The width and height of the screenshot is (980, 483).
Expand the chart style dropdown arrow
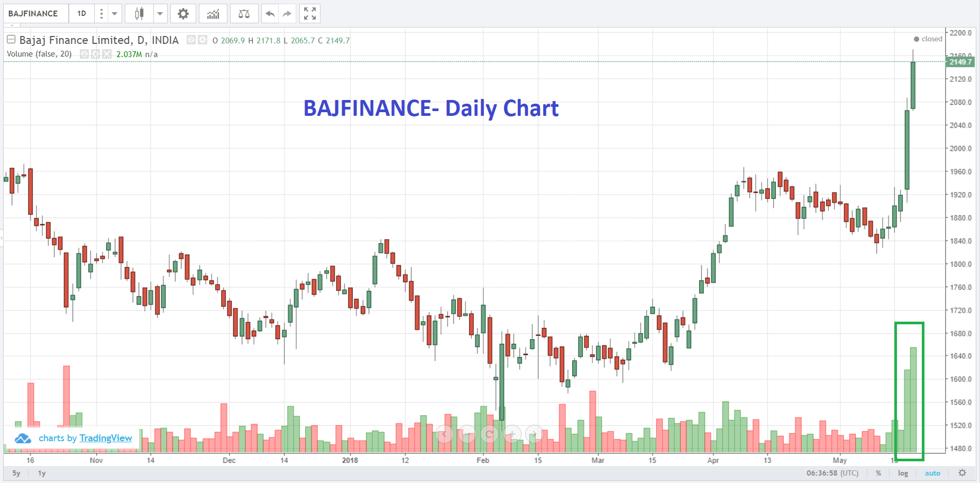point(160,14)
